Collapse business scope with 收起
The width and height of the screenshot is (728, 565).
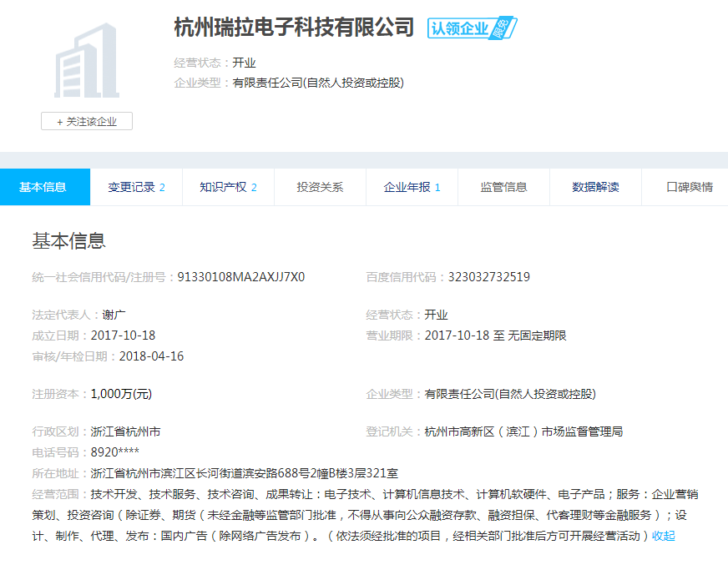click(x=664, y=536)
